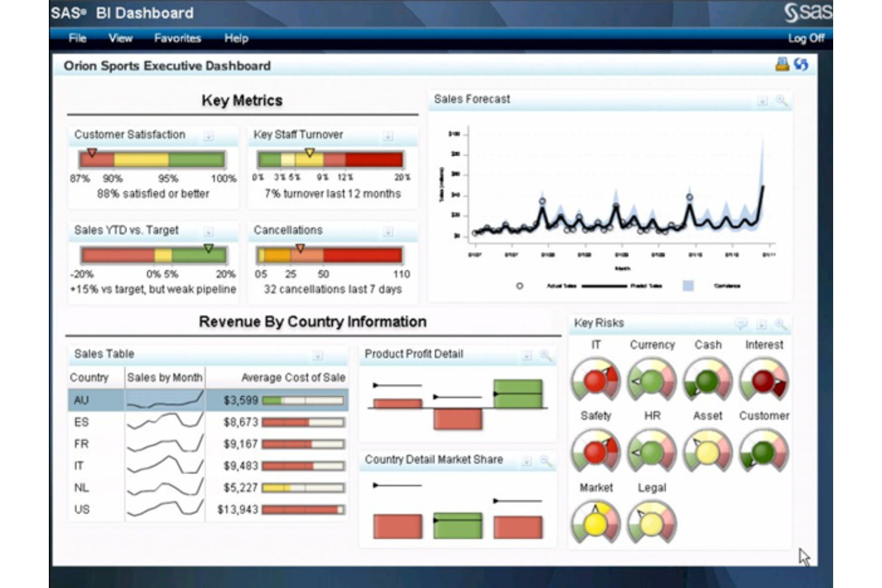Viewport: 882px width, 588px height.
Task: Expand the Cancellations panel menu arrow
Action: coord(388,232)
